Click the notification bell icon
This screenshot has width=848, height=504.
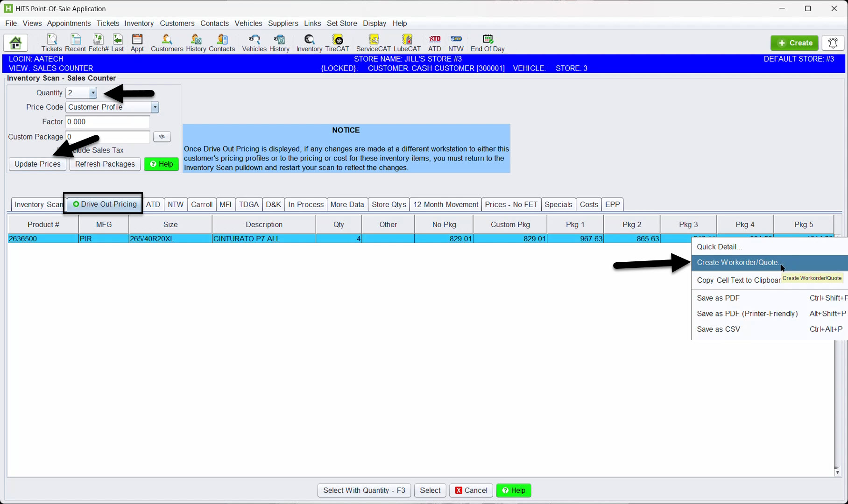click(833, 43)
